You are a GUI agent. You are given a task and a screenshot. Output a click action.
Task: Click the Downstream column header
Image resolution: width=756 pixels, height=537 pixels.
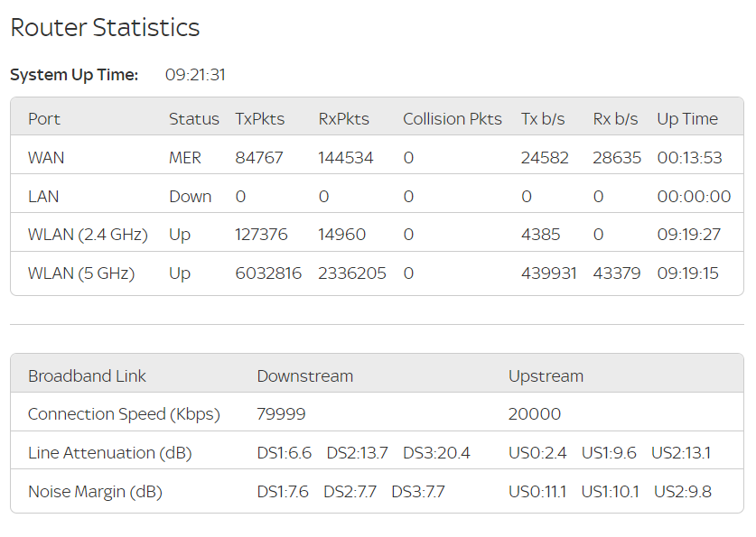[304, 376]
